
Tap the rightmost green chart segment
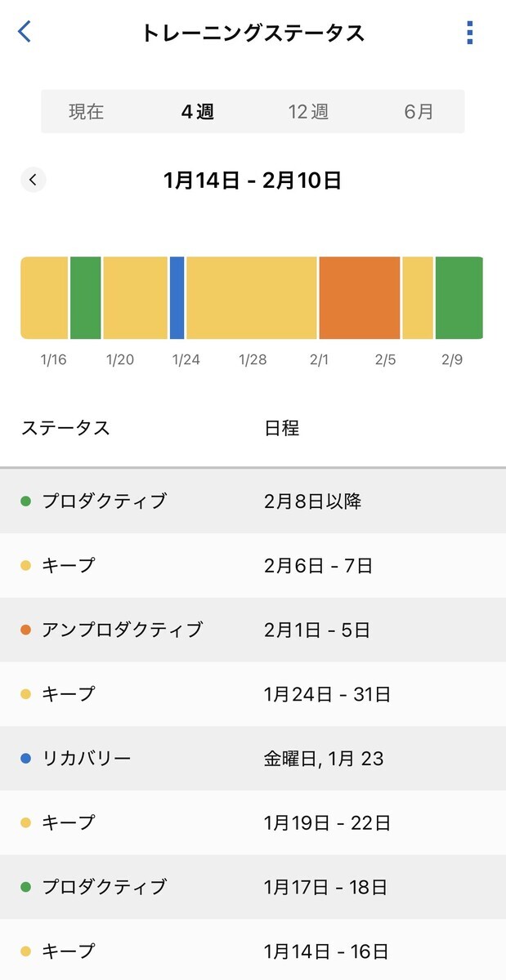pyautogui.click(x=459, y=297)
